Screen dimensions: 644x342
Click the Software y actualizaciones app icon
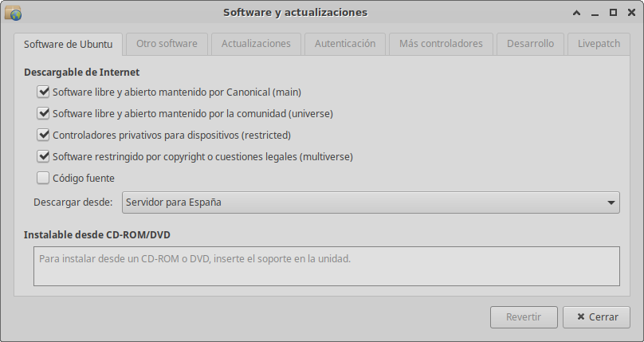click(x=14, y=13)
